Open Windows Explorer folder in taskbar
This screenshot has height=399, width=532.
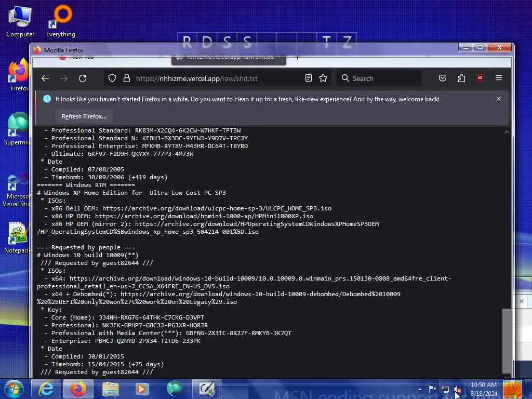coord(111,389)
